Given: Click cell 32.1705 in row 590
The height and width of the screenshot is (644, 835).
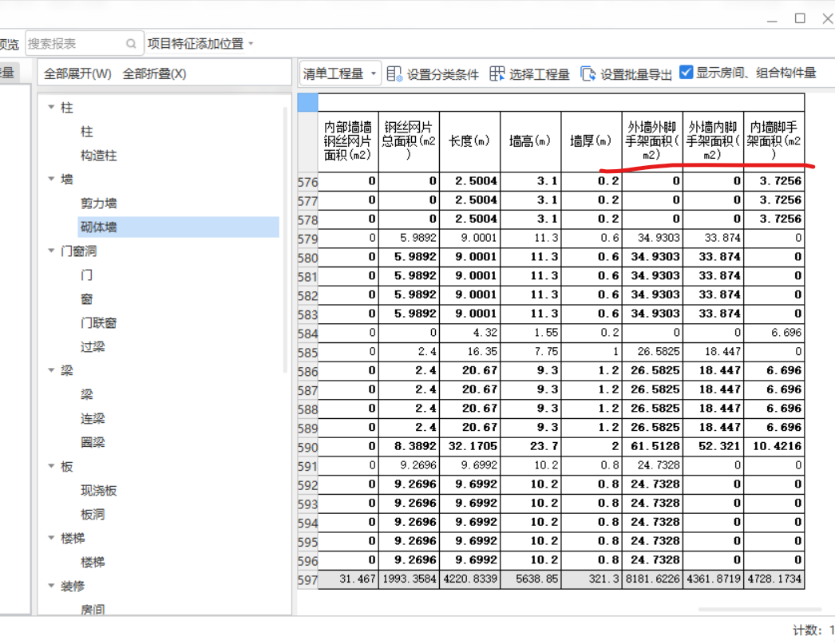Looking at the screenshot, I should 469,446.
